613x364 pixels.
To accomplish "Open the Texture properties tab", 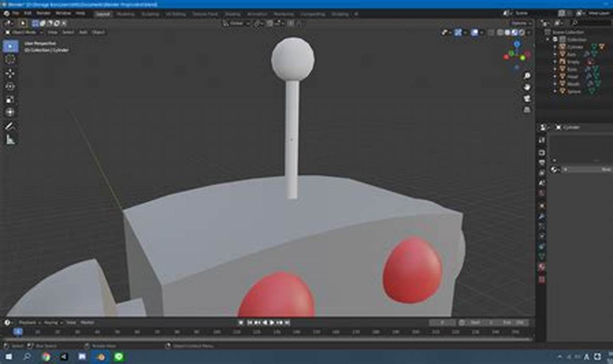I will (x=542, y=279).
